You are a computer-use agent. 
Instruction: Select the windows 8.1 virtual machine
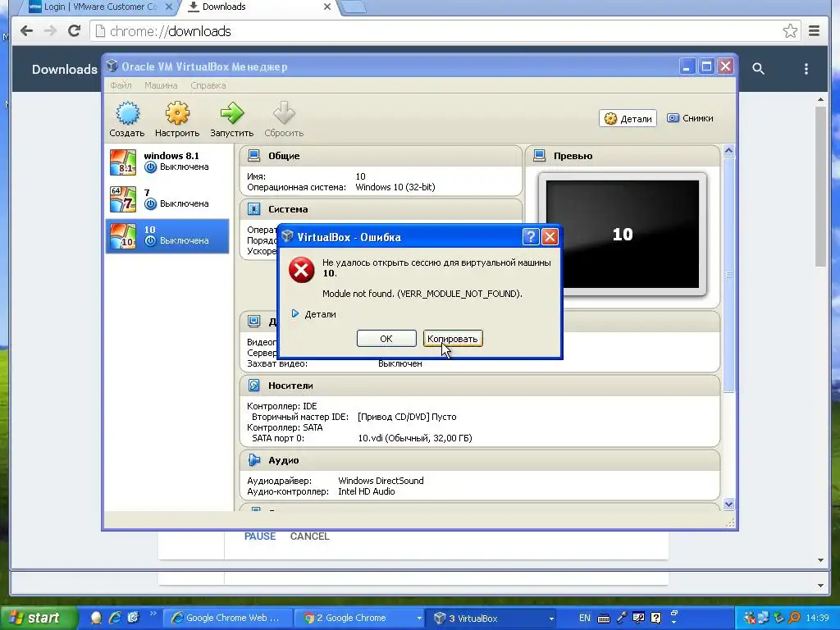point(167,162)
